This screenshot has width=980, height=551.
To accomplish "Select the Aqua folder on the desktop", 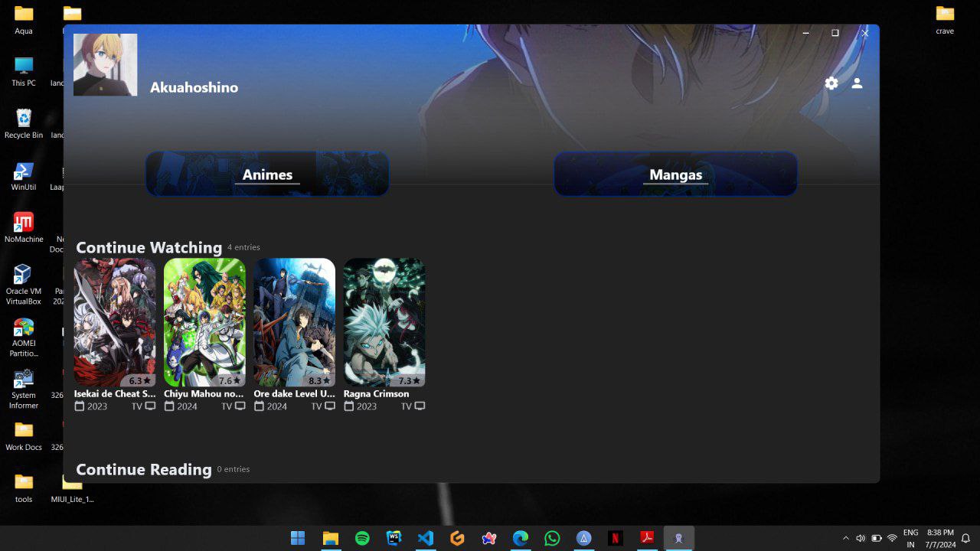I will [x=24, y=21].
